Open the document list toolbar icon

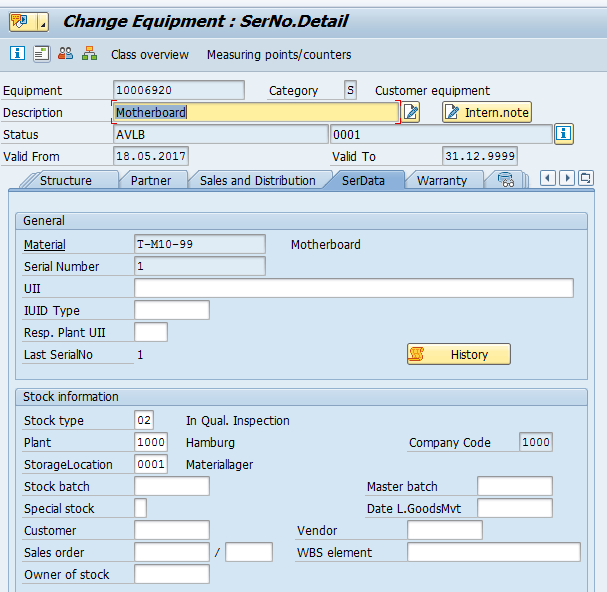(41, 53)
